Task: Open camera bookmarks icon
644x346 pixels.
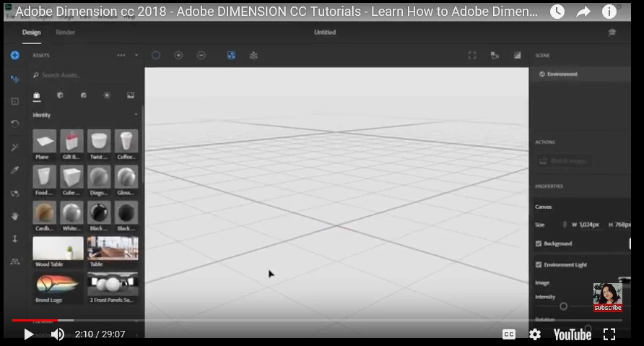Action: [495, 55]
